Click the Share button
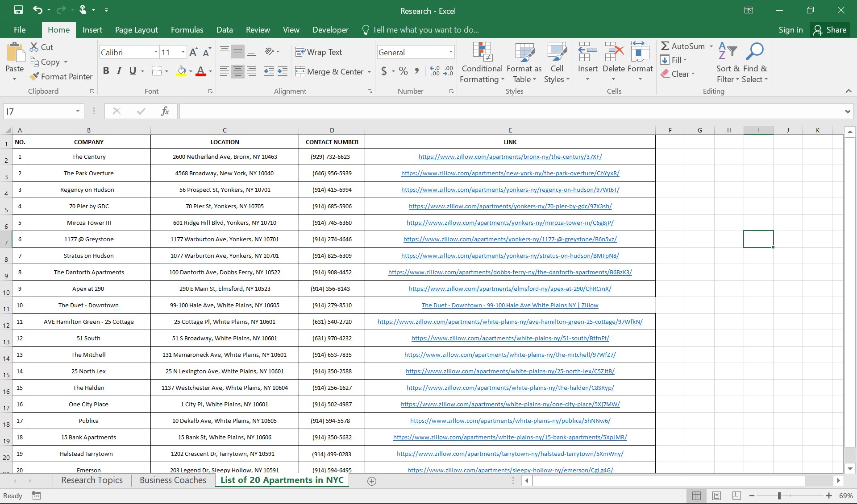This screenshot has height=504, width=857. pyautogui.click(x=830, y=30)
